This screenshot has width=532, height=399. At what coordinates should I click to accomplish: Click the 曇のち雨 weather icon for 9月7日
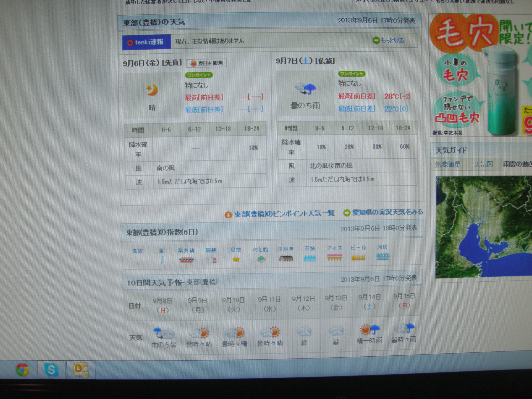[x=305, y=89]
